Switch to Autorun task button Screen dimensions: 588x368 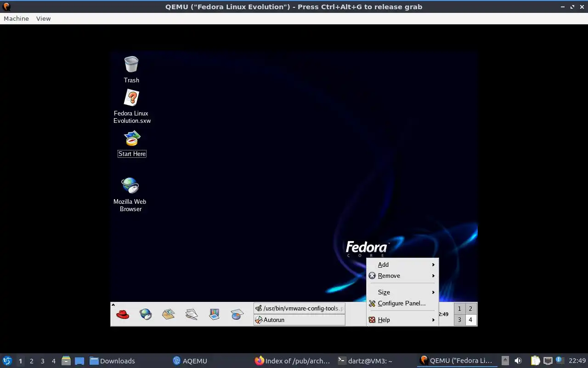pos(299,320)
